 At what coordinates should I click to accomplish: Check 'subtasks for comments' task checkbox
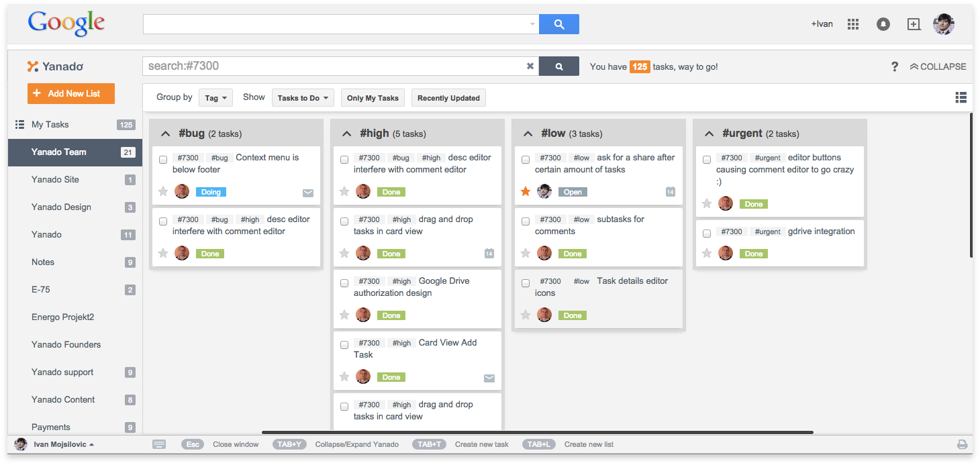(526, 221)
